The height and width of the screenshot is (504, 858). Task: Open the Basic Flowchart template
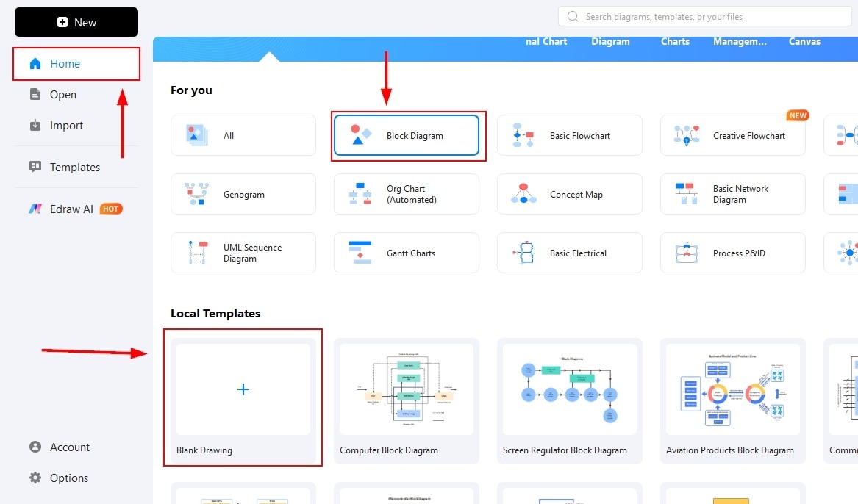point(569,134)
